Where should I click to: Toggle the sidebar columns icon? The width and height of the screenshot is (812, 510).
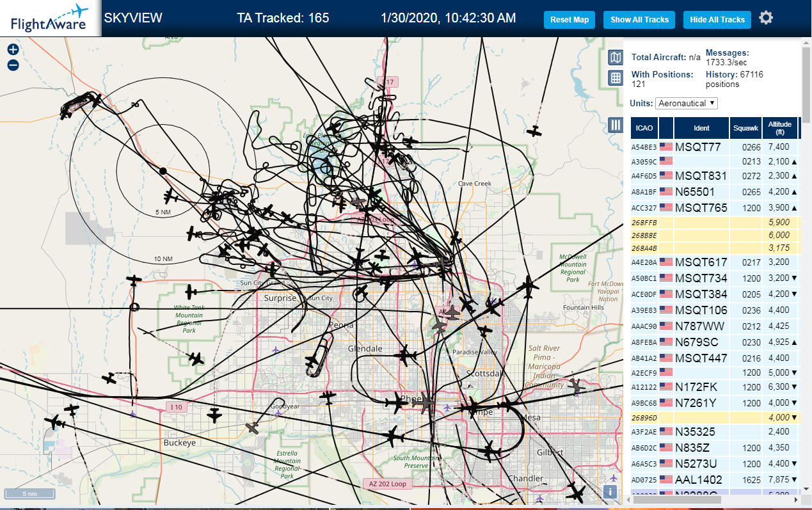coord(615,125)
